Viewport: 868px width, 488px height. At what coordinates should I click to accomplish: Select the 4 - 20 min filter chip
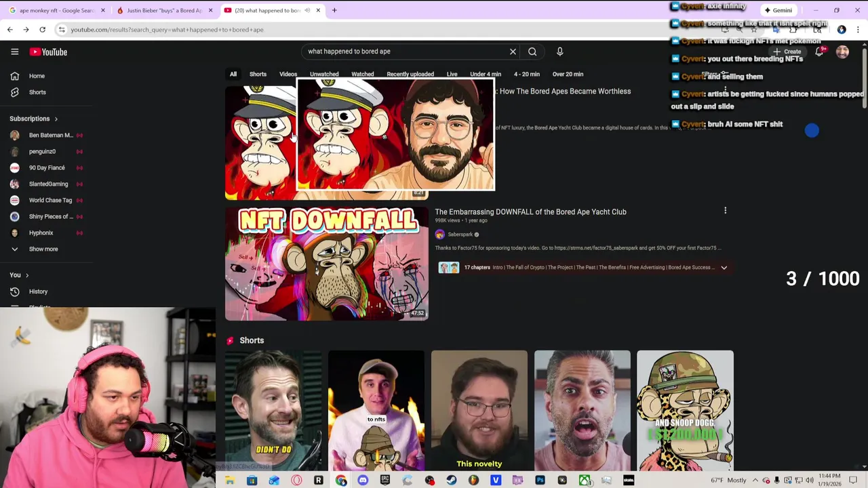[x=527, y=74]
